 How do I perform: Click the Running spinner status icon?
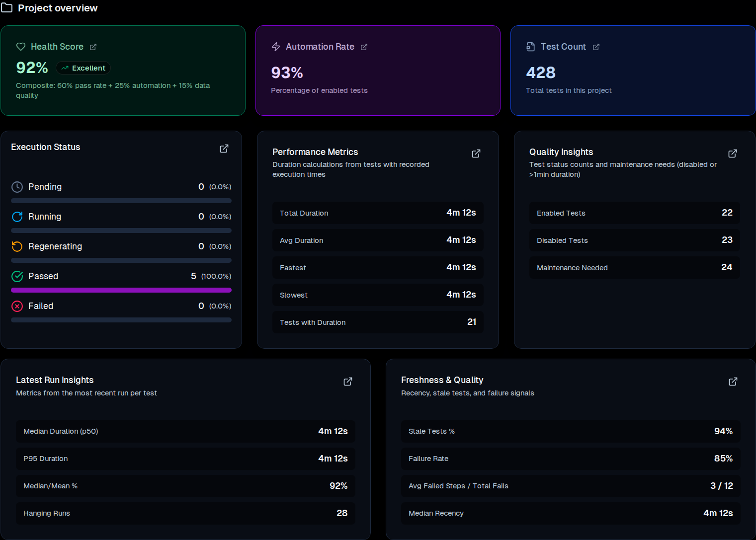(17, 217)
